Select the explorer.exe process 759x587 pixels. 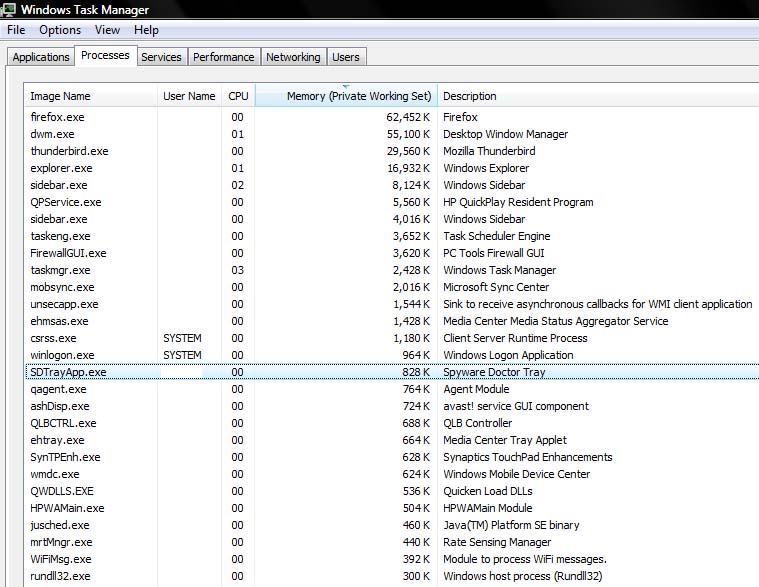pyautogui.click(x=392, y=168)
